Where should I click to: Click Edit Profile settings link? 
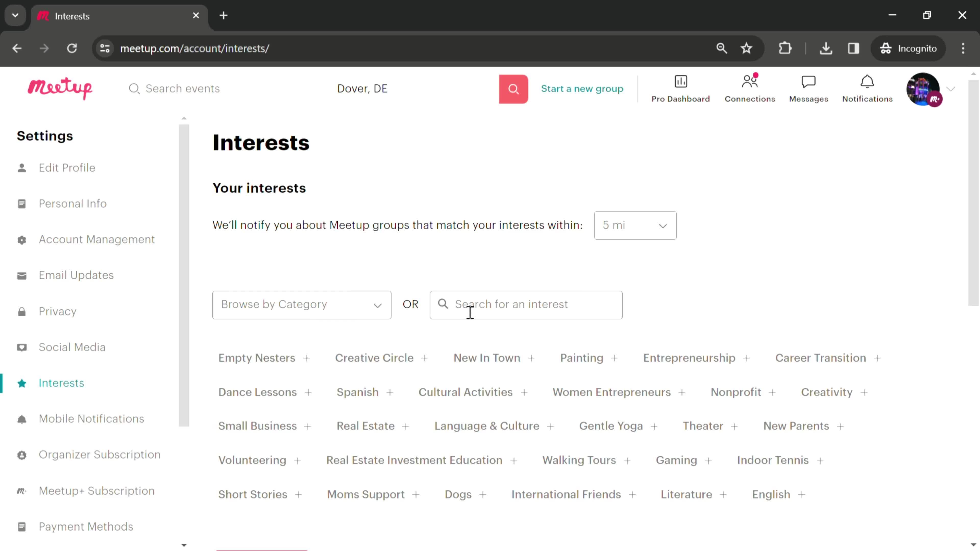tap(67, 168)
